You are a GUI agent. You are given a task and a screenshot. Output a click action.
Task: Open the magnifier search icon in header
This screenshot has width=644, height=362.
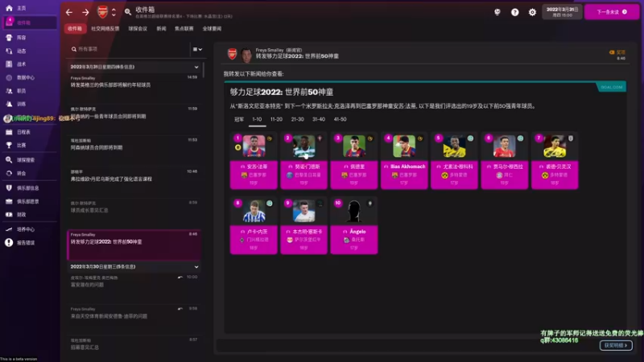coord(128,12)
